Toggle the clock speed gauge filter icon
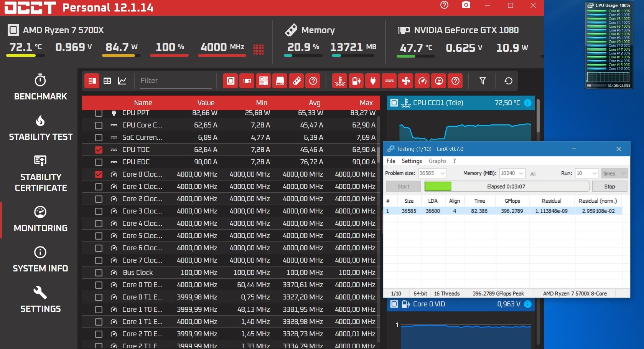644x349 pixels. [x=422, y=81]
